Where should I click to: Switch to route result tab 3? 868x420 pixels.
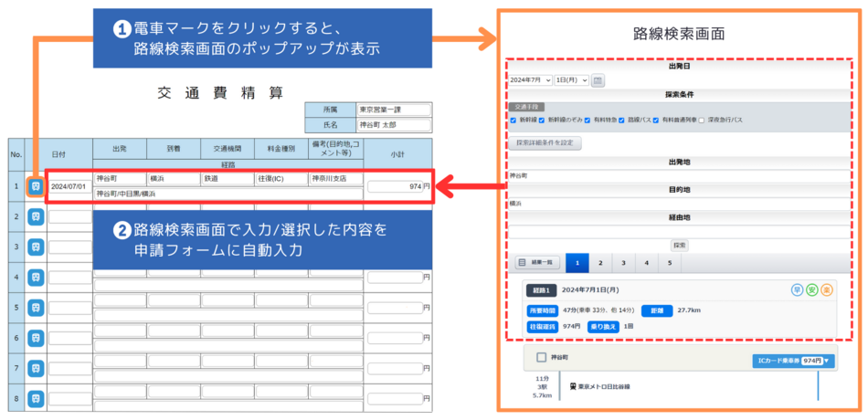623,263
